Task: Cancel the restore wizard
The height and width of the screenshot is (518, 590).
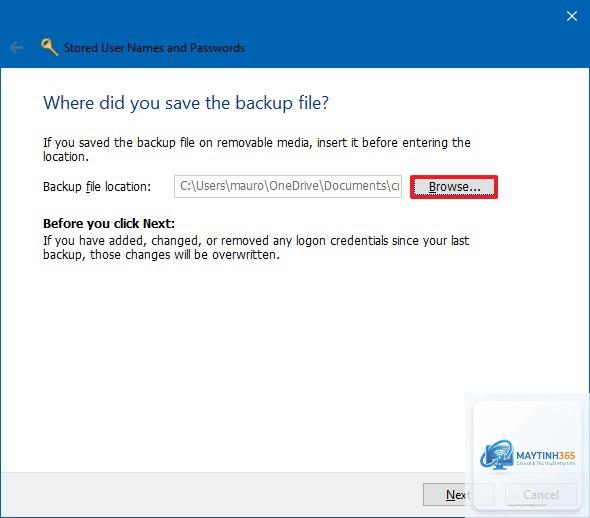Action: [540, 495]
